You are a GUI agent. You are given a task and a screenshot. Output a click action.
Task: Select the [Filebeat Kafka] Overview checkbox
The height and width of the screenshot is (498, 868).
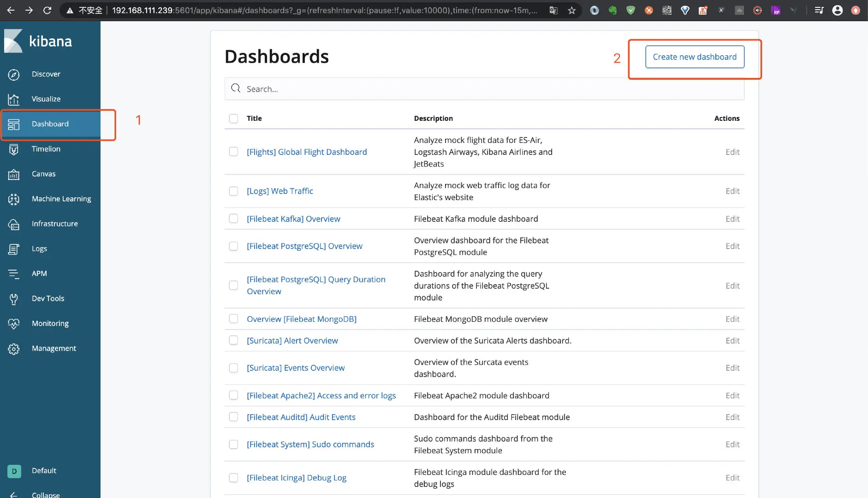tap(234, 219)
